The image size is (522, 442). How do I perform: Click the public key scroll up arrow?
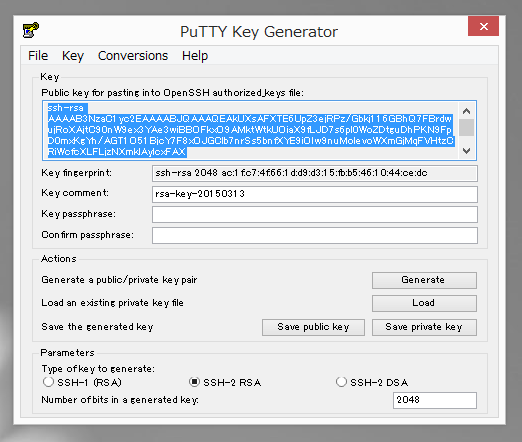click(x=467, y=111)
